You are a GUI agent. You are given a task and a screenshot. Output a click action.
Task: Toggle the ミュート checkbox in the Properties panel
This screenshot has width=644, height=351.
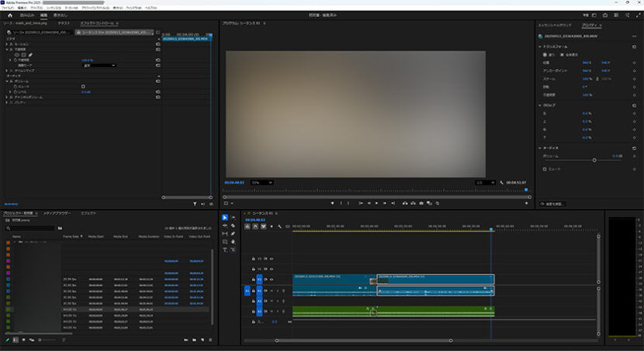[x=545, y=168]
